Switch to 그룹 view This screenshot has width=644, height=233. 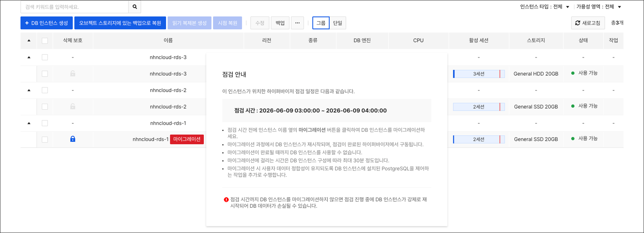tap(321, 23)
